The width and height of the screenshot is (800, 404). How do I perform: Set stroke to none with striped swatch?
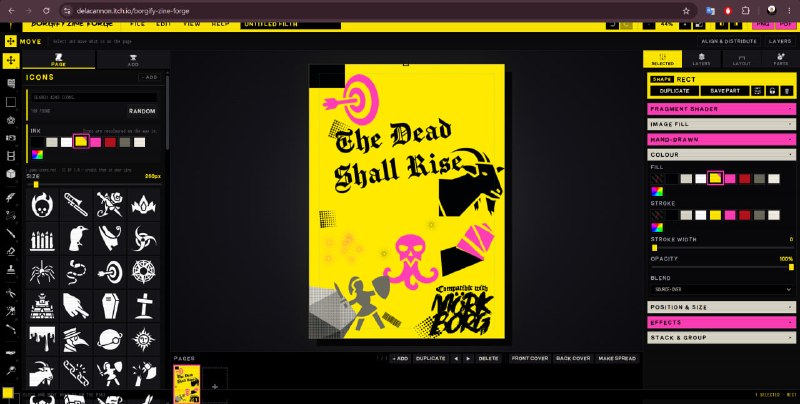click(x=657, y=215)
